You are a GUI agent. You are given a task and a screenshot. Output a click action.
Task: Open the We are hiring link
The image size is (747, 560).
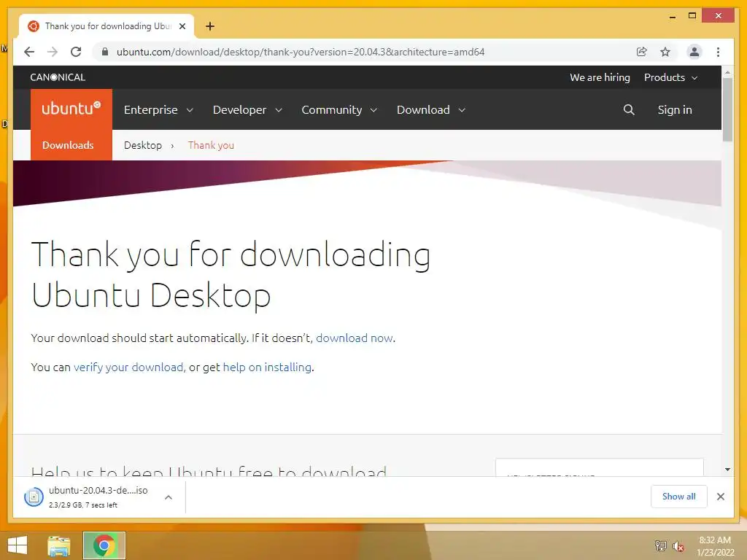[600, 77]
